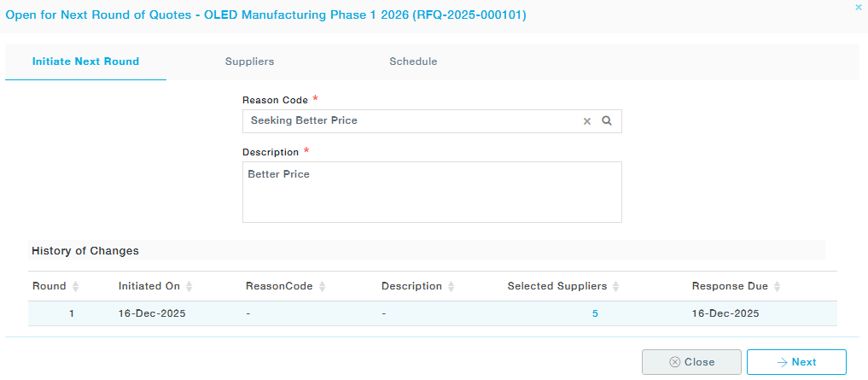This screenshot has height=380, width=868.
Task: Sort by Initiated On column arrows
Action: coord(189,286)
